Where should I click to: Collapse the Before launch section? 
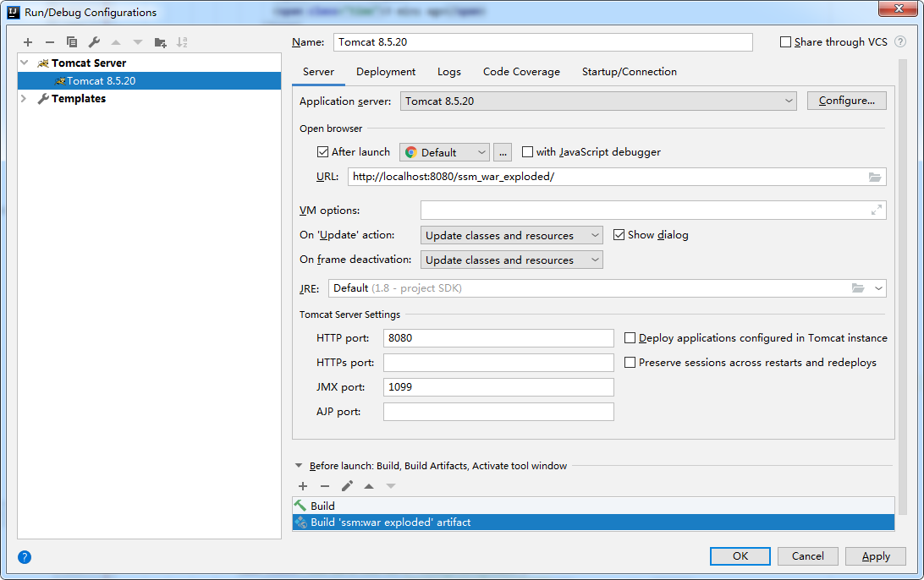point(299,465)
